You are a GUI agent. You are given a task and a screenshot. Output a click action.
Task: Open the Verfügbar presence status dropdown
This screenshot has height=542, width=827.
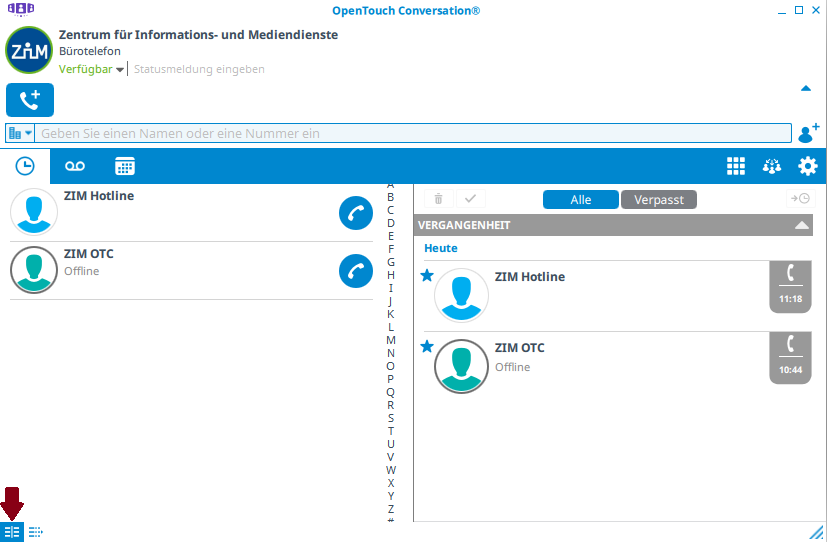coord(92,70)
